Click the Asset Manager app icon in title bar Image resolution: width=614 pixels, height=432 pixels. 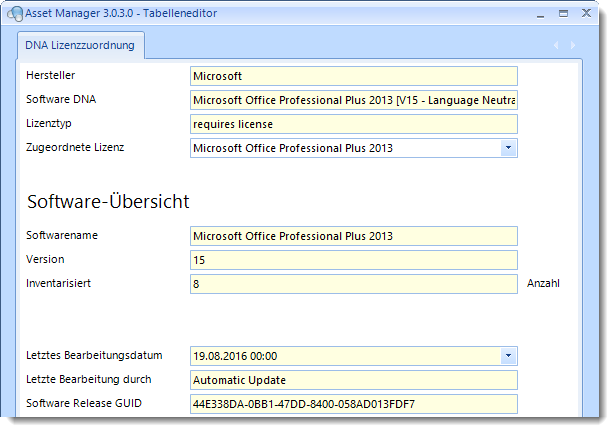pos(15,14)
